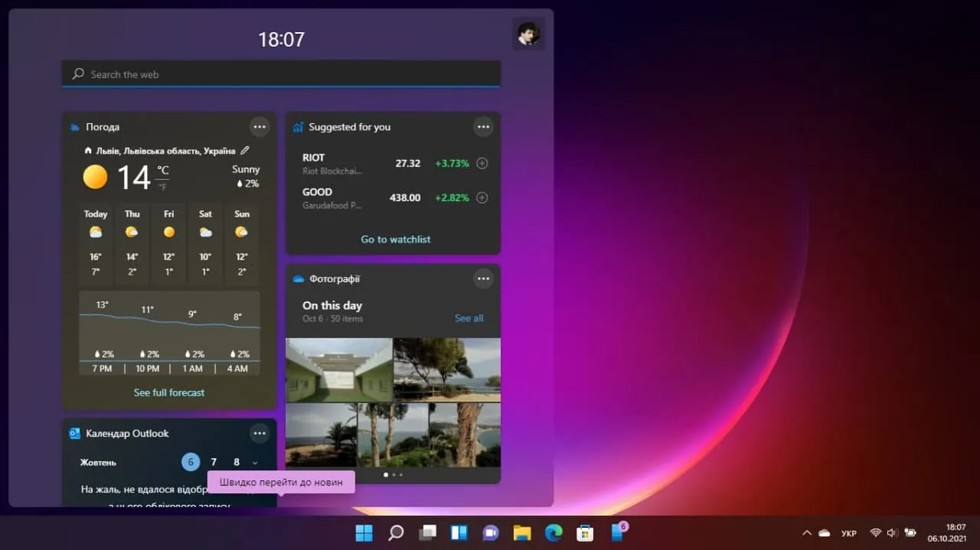Select the Thu forecast day
The height and width of the screenshot is (550, 980).
(132, 244)
